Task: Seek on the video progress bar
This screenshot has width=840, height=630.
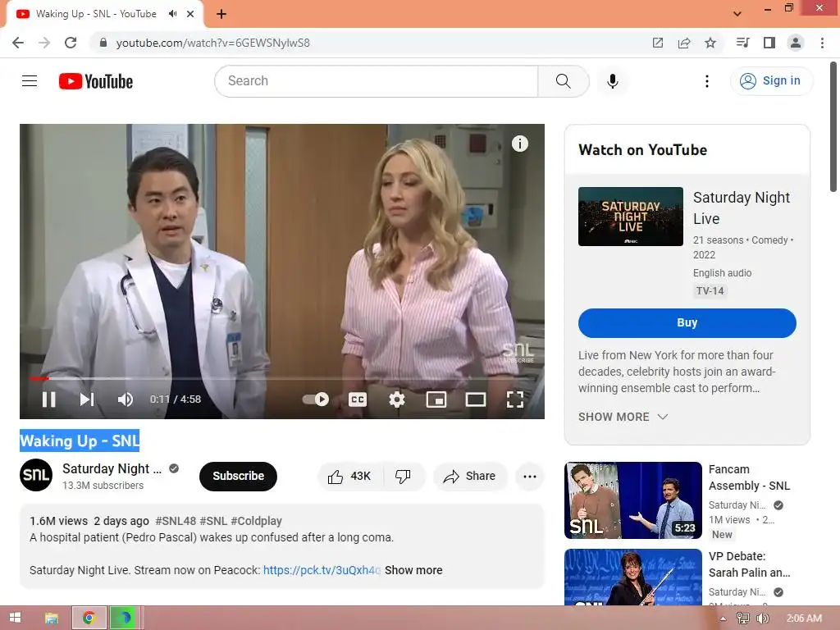Action: [282, 378]
